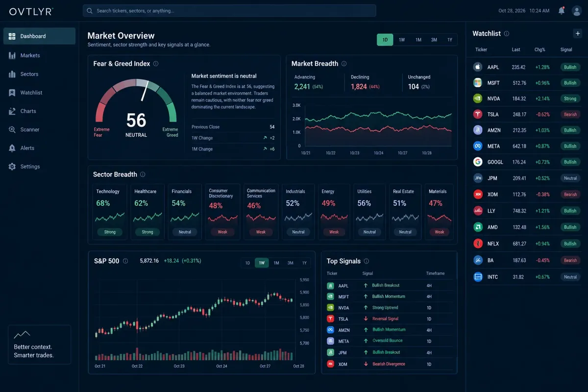Select the 1Y range for Market Overview
The image size is (588, 392).
coord(450,40)
